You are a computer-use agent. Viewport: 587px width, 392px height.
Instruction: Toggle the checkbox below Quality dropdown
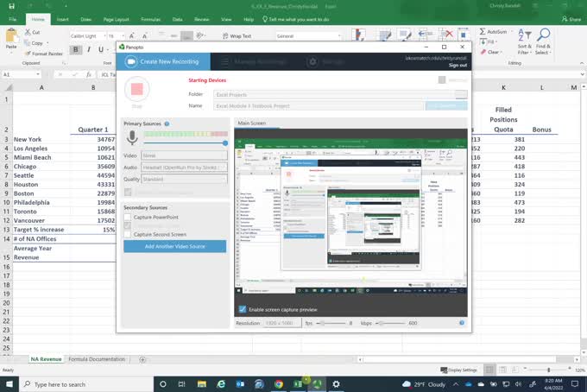[128, 192]
